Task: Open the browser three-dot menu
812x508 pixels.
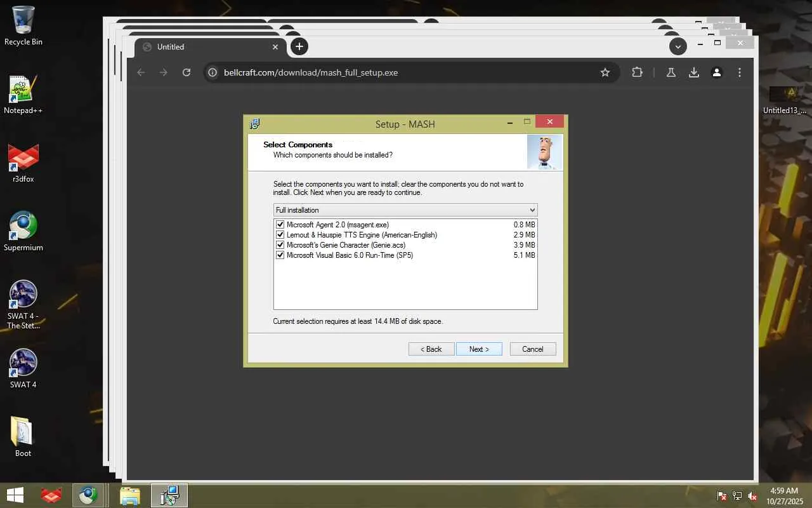Action: [740, 72]
